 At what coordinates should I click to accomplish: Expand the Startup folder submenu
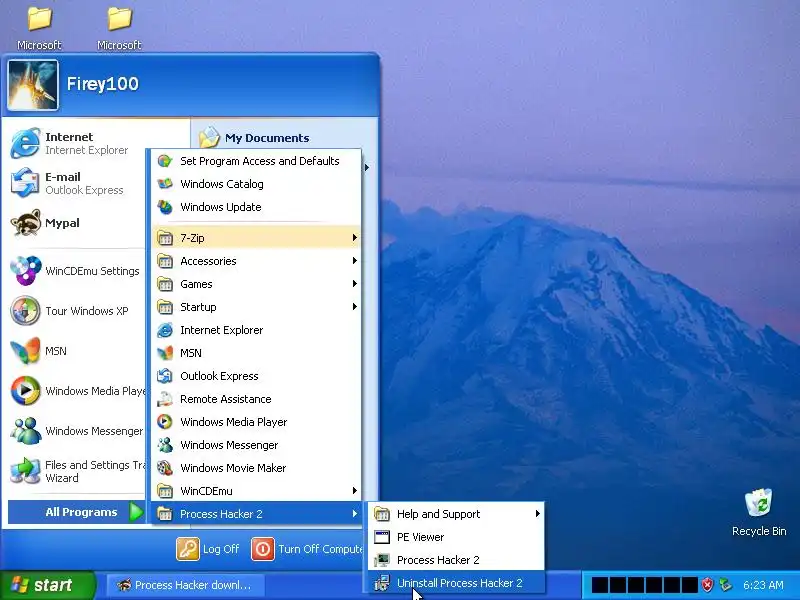point(256,307)
